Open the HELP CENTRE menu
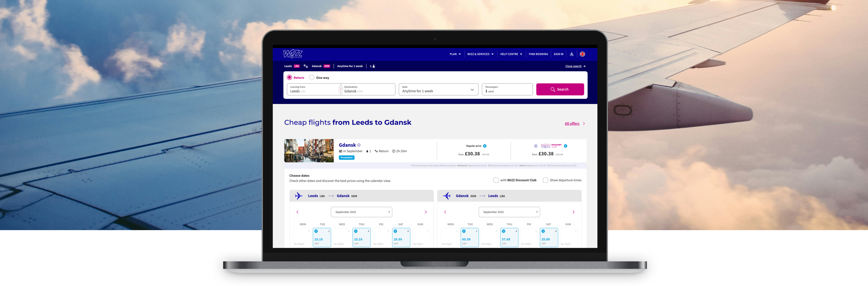Image resolution: width=868 pixels, height=286 pixels. coord(511,54)
